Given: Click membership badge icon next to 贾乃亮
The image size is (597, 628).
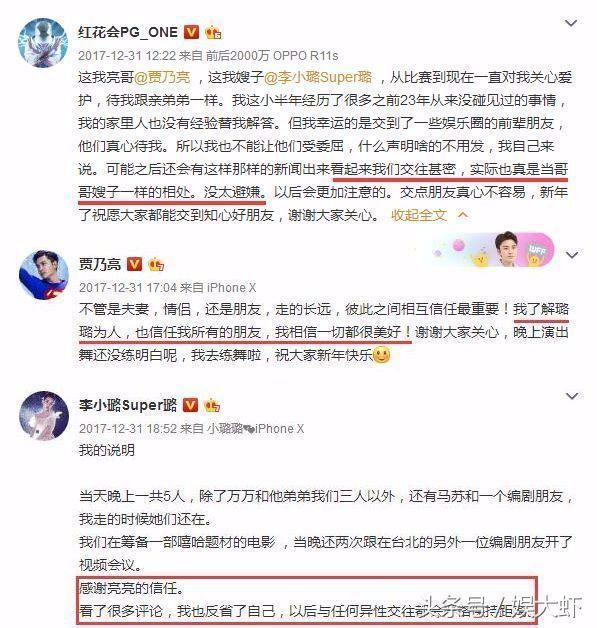Looking at the screenshot, I should click(156, 264).
